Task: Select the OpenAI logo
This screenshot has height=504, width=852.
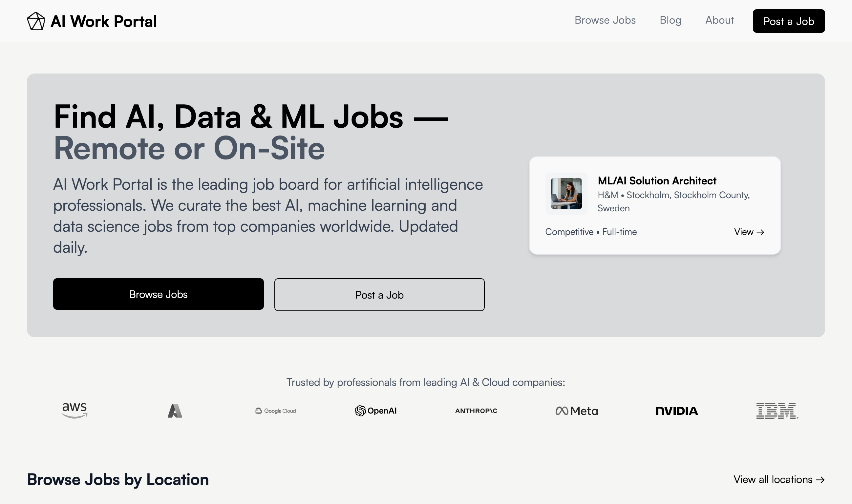Action: pos(376,410)
